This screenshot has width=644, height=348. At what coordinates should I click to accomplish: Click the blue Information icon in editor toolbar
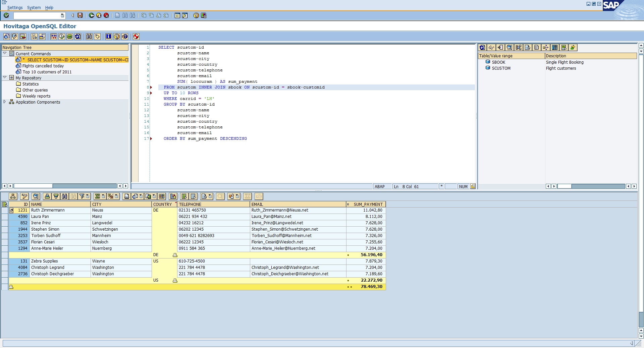tap(108, 37)
